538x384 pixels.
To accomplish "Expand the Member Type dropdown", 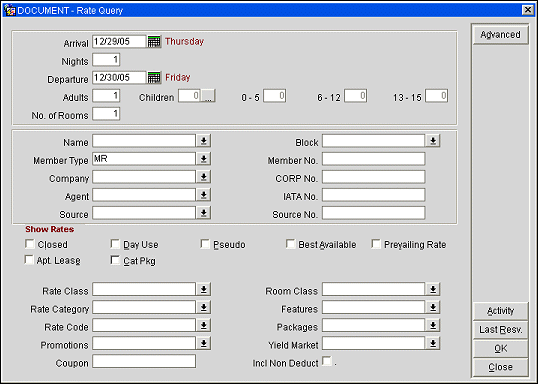I will (x=204, y=159).
